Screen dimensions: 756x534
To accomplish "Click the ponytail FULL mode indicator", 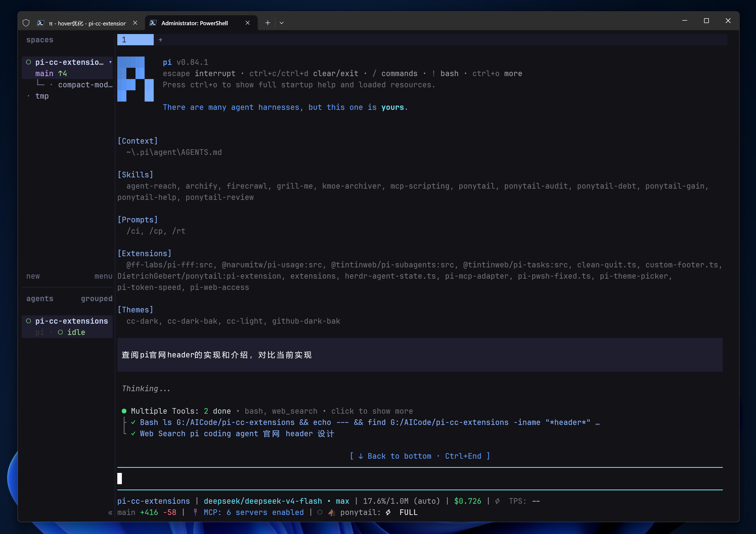I will click(x=408, y=512).
